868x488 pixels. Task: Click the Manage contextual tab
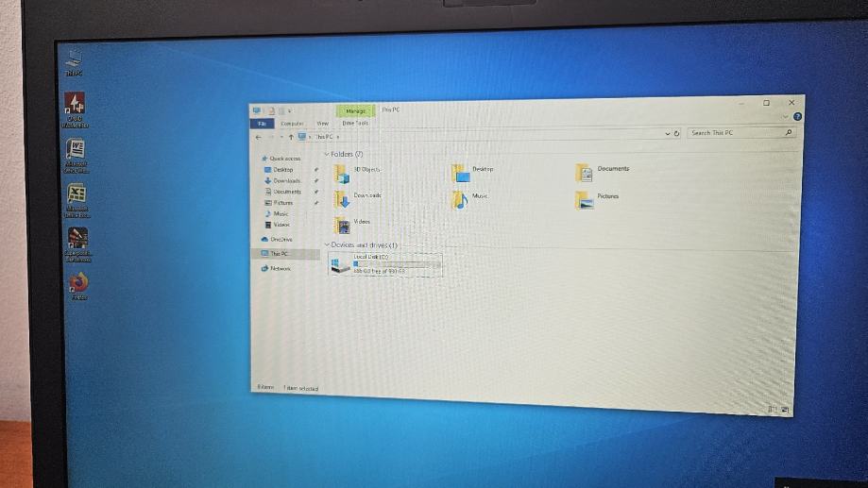coord(355,110)
